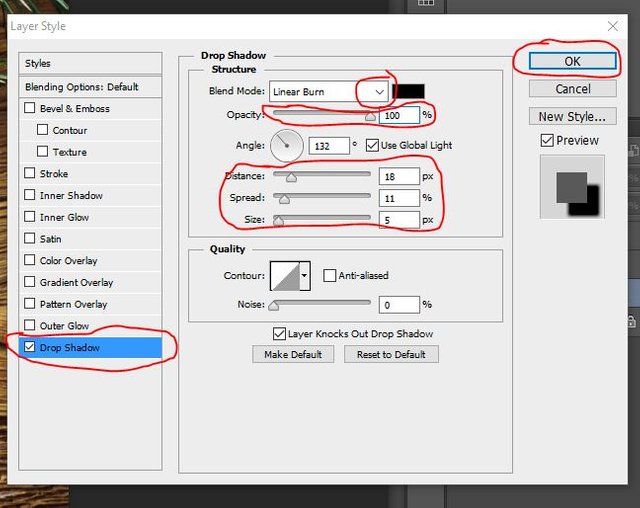This screenshot has height=508, width=640.
Task: Select the Gradient Overlay entry label
Action: click(x=76, y=282)
